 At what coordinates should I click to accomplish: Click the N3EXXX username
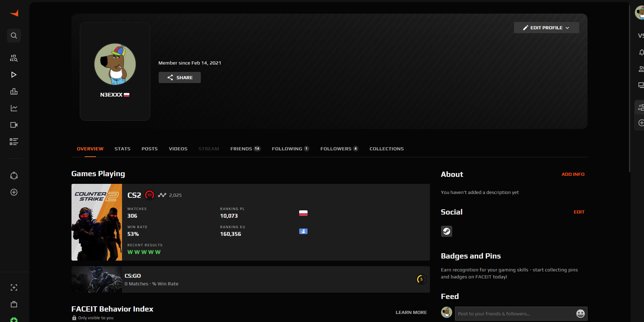coord(111,95)
